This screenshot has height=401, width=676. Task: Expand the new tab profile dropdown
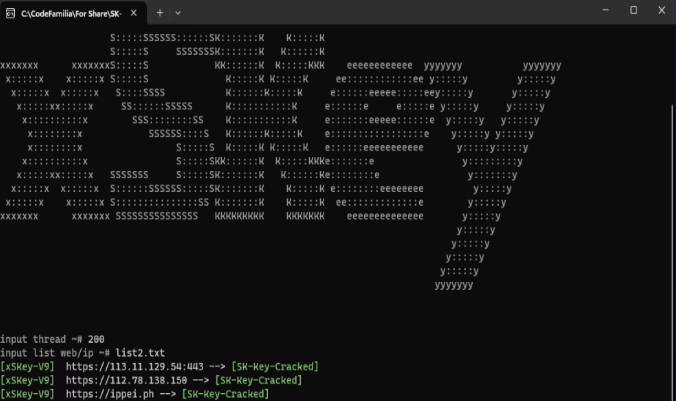178,13
